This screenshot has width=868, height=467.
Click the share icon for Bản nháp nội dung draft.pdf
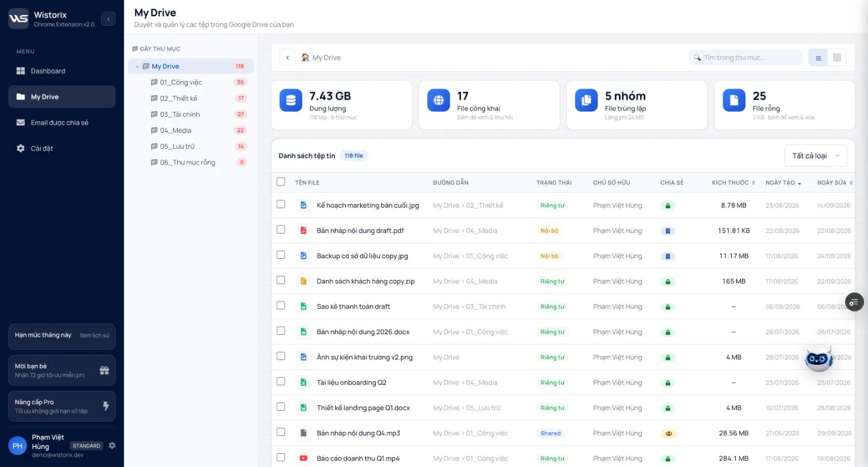(668, 231)
